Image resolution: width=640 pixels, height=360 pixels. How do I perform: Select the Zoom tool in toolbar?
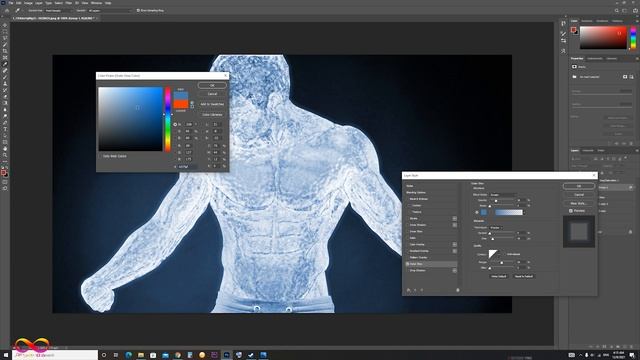tap(5, 155)
